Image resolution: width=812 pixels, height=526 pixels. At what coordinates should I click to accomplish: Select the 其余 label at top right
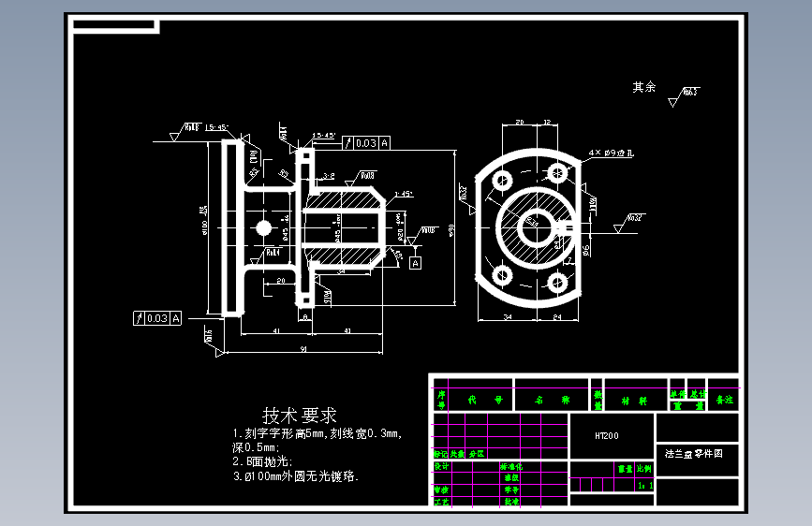(644, 87)
